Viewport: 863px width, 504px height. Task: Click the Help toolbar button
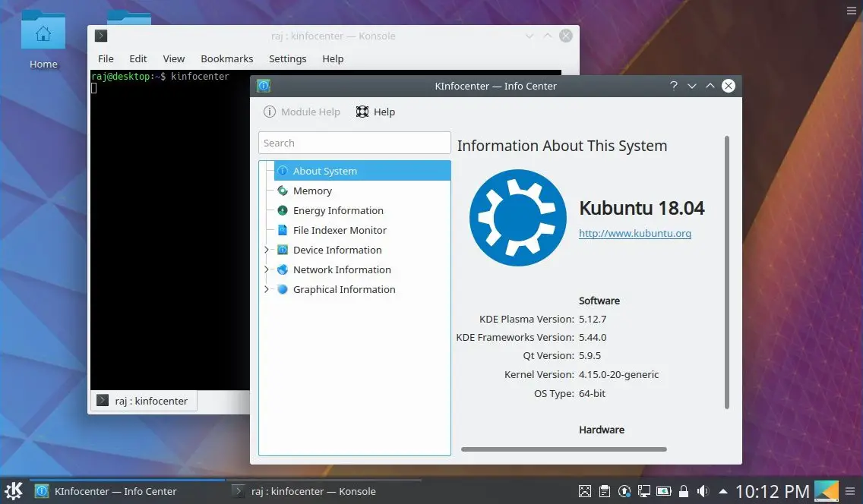[375, 112]
